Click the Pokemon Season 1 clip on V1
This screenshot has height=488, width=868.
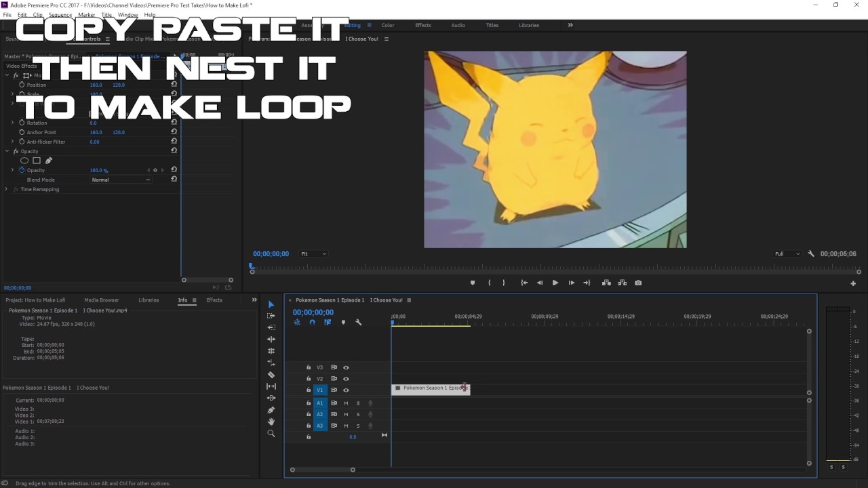431,388
